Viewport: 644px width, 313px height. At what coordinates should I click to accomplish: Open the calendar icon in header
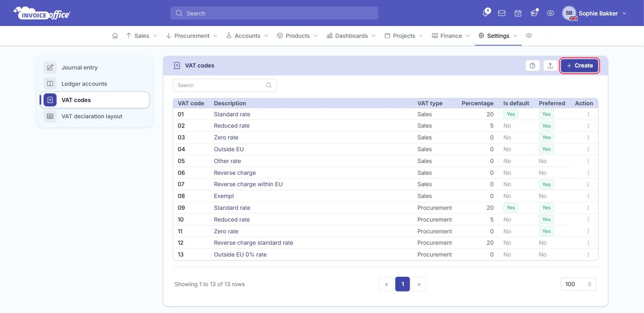pyautogui.click(x=518, y=13)
